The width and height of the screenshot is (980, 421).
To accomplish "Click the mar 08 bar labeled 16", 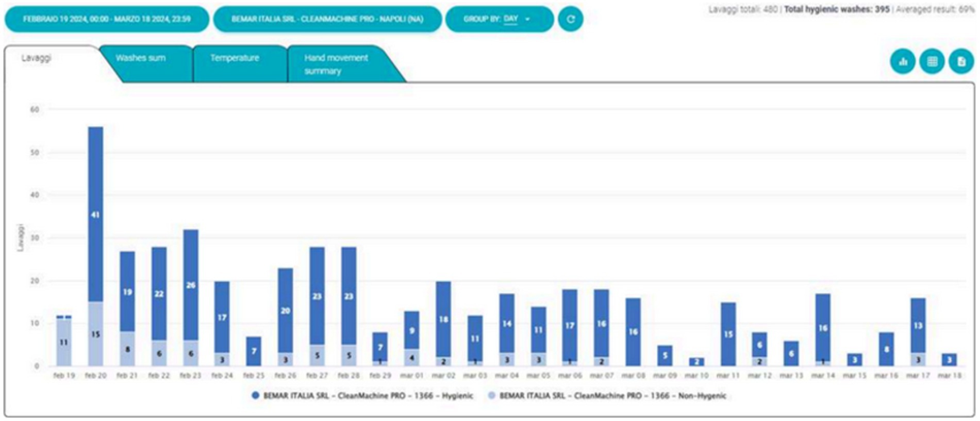I will coord(633,332).
